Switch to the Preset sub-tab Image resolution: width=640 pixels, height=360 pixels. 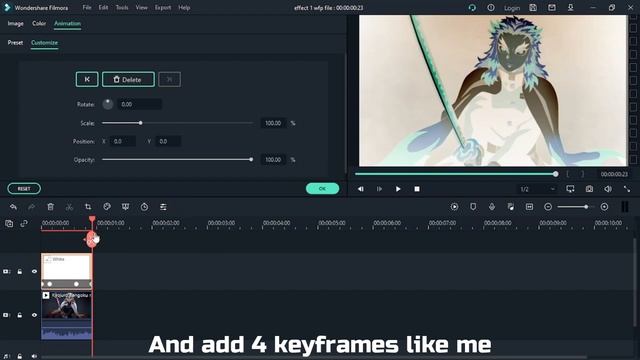tap(15, 42)
